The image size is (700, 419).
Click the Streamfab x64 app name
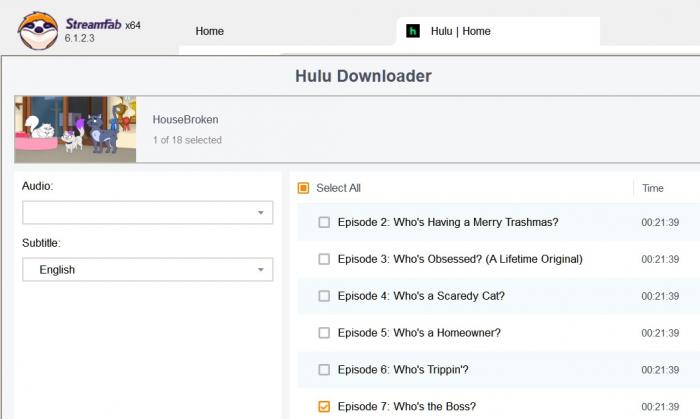[x=103, y=24]
